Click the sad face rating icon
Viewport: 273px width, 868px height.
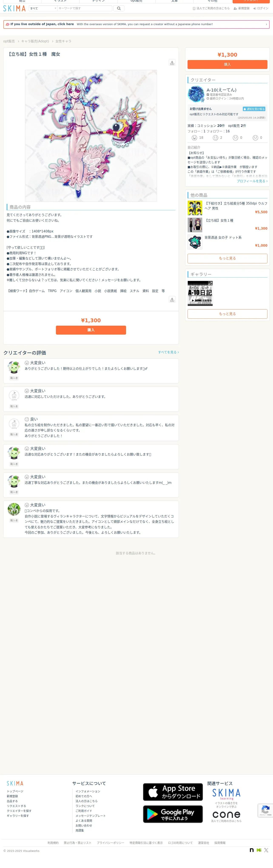(256, 138)
